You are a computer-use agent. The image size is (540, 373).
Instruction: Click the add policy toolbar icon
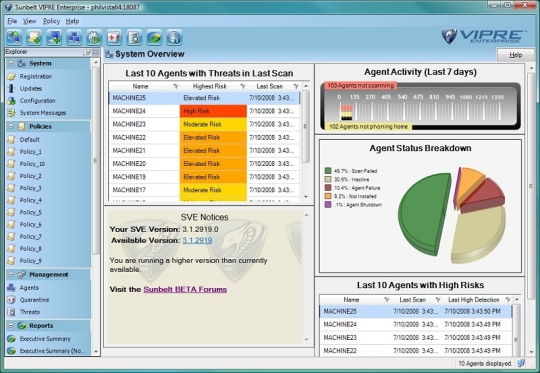[x=34, y=37]
